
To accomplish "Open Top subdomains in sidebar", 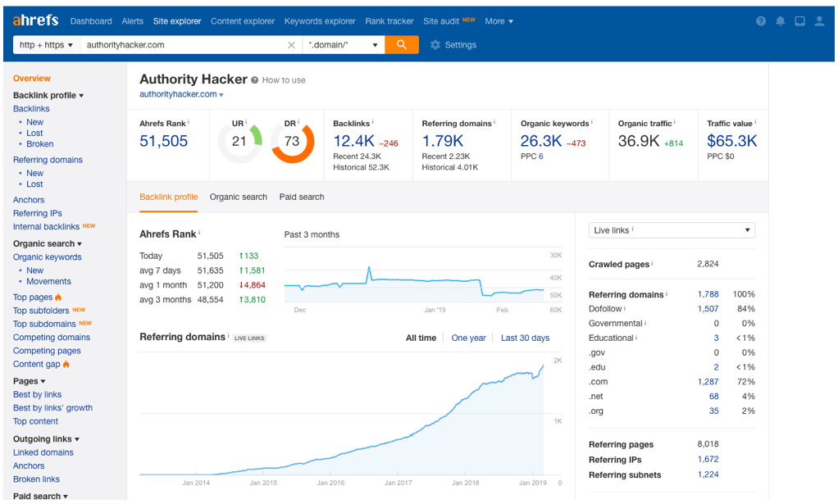I will (x=44, y=324).
